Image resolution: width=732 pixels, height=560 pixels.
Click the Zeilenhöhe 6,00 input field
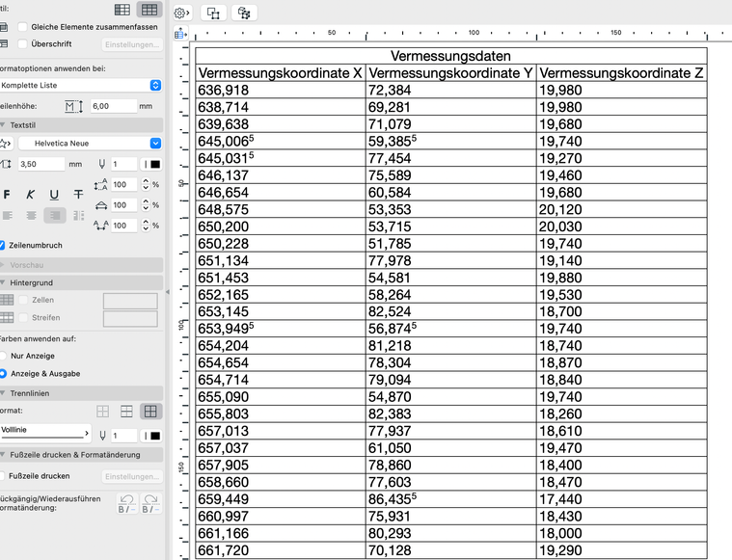(114, 106)
